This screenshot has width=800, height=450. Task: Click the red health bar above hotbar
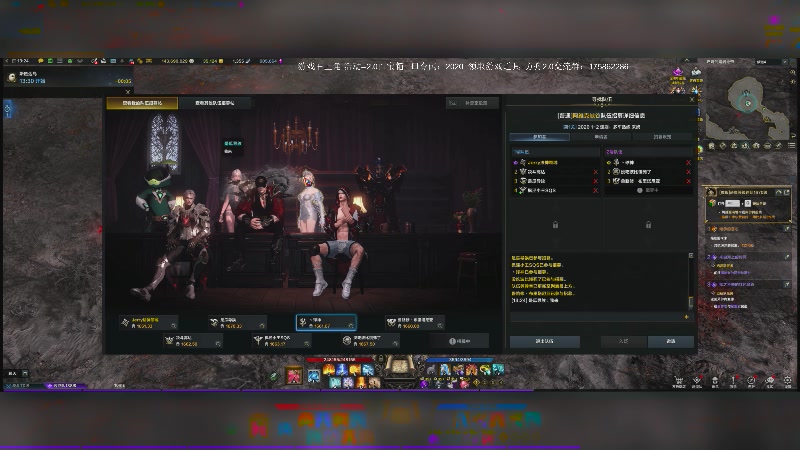(x=339, y=360)
